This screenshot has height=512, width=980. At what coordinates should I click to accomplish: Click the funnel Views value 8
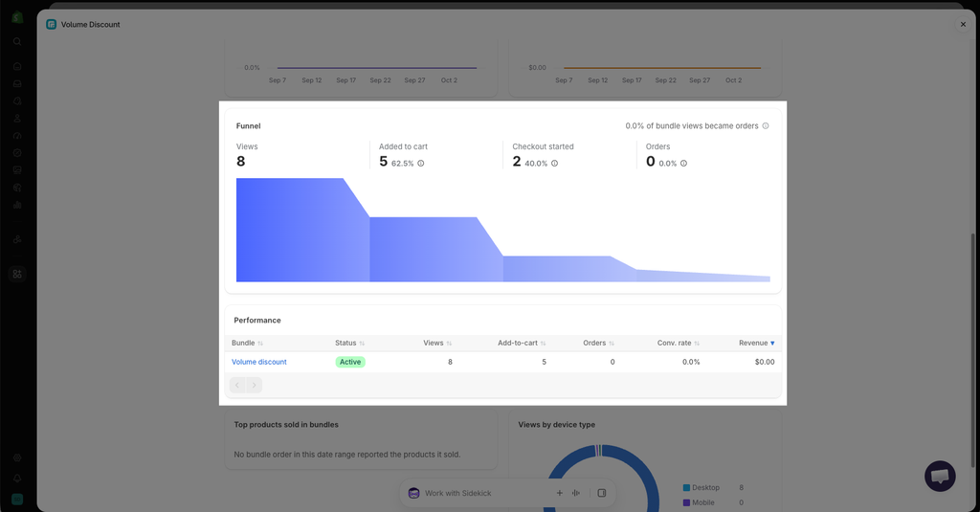240,162
